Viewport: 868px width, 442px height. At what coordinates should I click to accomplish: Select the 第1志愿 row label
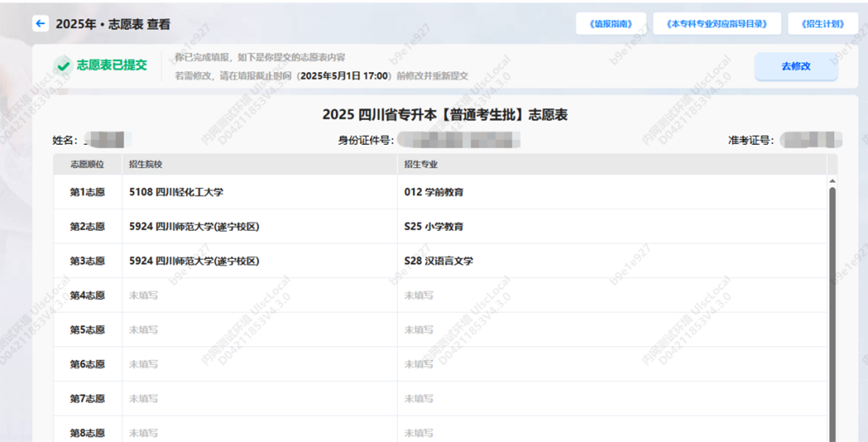87,192
